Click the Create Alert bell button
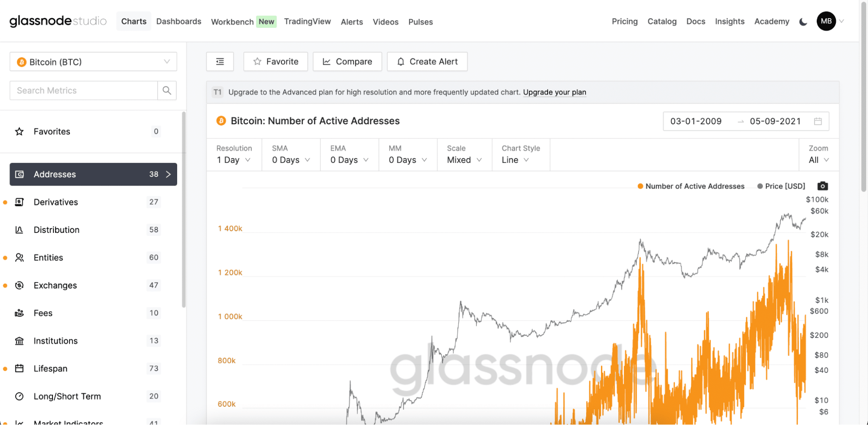The width and height of the screenshot is (868, 425). (427, 62)
